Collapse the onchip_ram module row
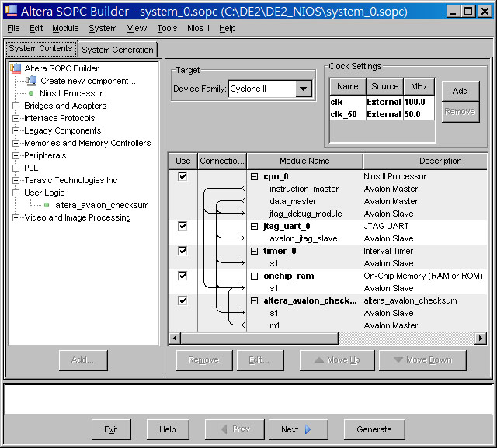The image size is (497, 448). point(254,276)
